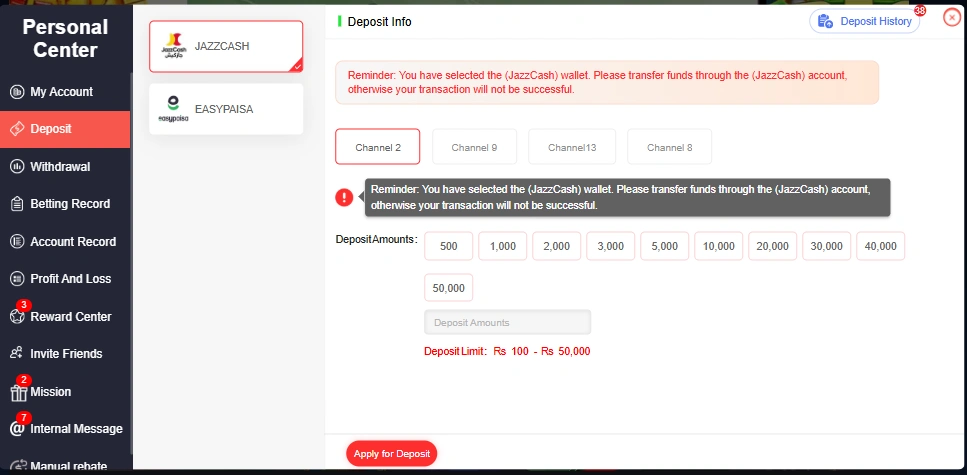Choose Channel 8

point(669,147)
